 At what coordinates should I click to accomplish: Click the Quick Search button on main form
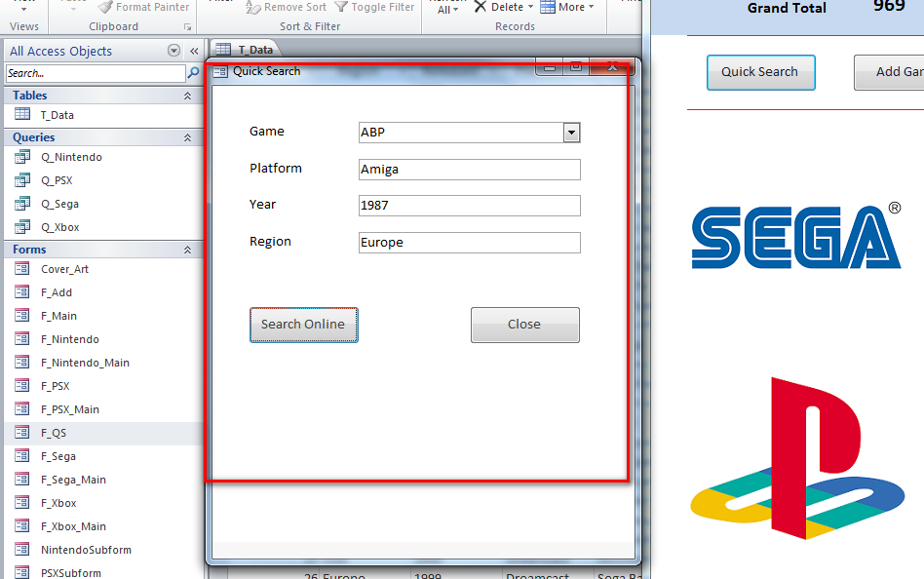(760, 72)
